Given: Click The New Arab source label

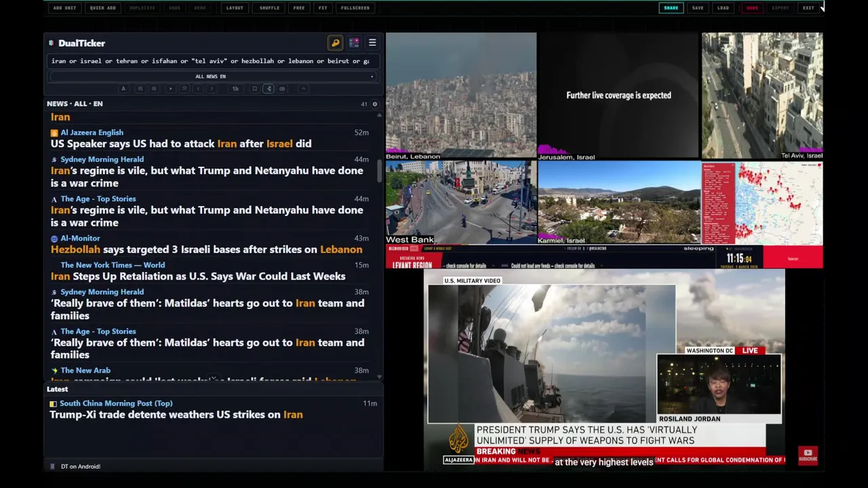Looking at the screenshot, I should click(x=85, y=371).
